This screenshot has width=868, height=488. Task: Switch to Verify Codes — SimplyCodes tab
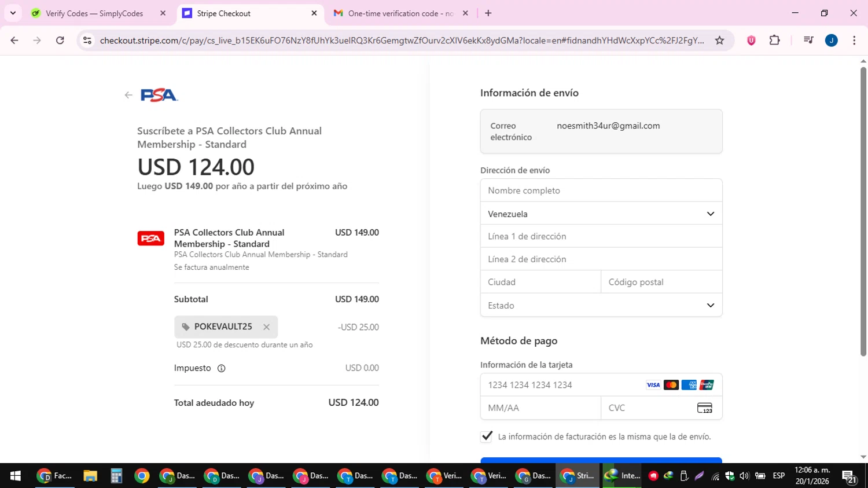tap(94, 13)
